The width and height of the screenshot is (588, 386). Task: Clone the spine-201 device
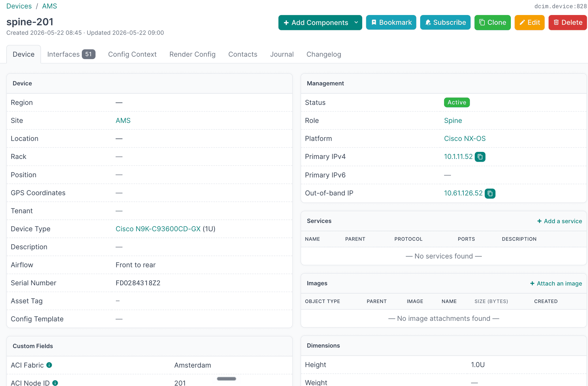click(x=492, y=22)
